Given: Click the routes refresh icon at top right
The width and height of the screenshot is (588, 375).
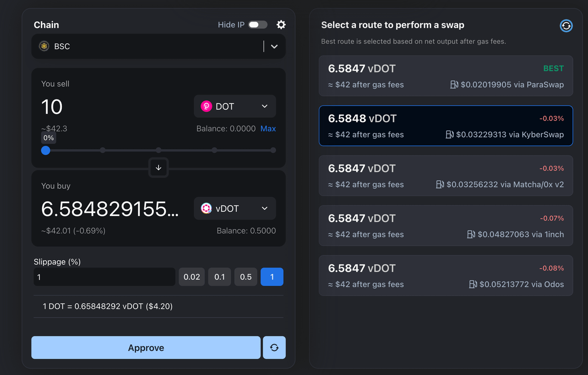Looking at the screenshot, I should [x=566, y=25].
